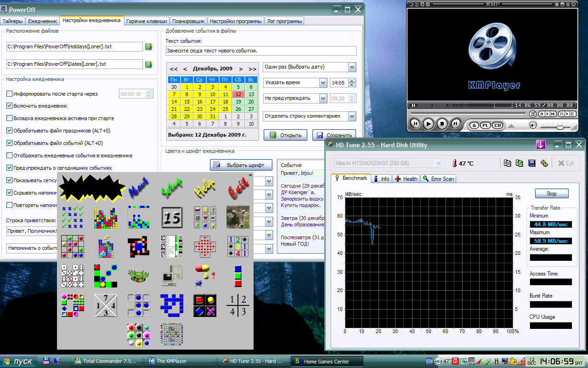Click the KMPlayer Play button
This screenshot has width=588, height=368.
(x=428, y=124)
